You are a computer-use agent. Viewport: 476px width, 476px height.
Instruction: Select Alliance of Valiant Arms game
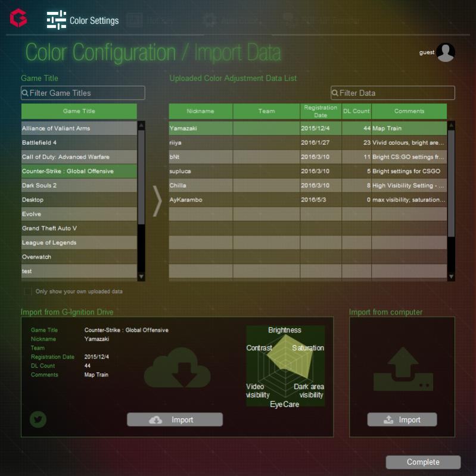[79, 129]
